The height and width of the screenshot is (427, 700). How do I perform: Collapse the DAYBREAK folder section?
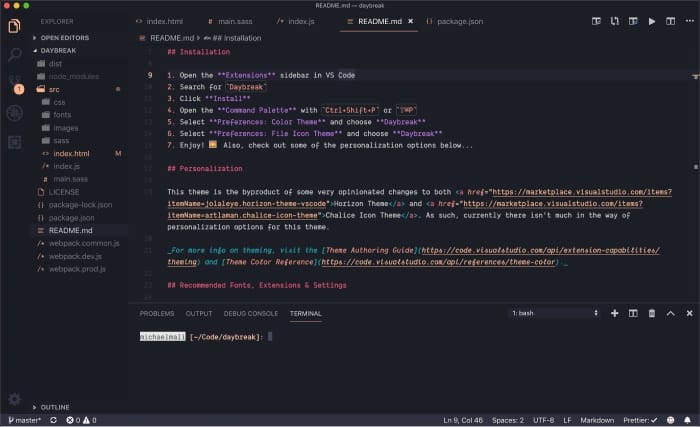pos(54,50)
